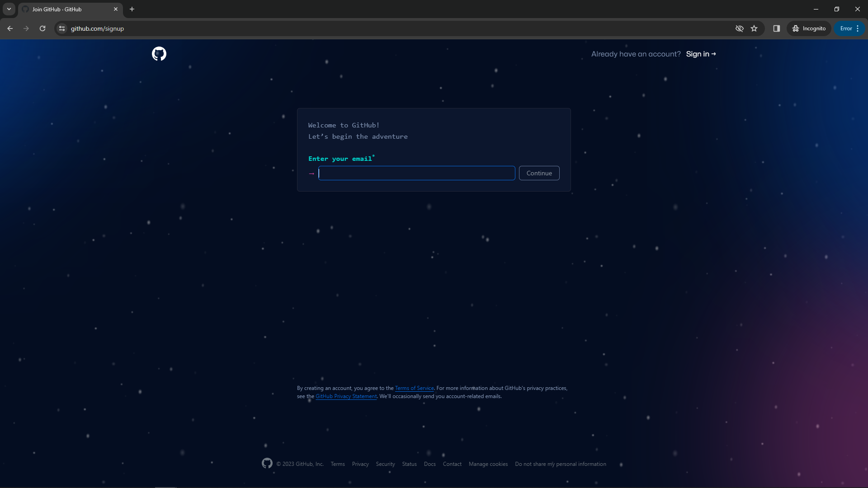Close the Join GitHub tab
The width and height of the screenshot is (868, 488).
click(x=116, y=9)
